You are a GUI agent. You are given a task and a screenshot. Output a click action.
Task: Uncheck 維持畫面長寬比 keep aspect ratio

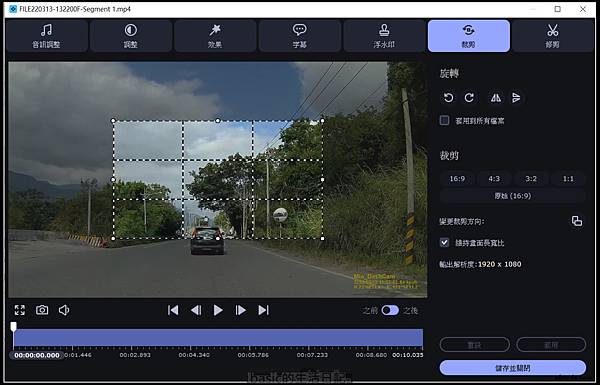[444, 242]
